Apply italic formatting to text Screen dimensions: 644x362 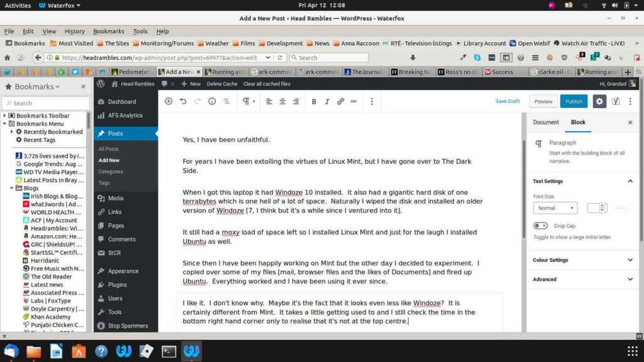tap(327, 101)
